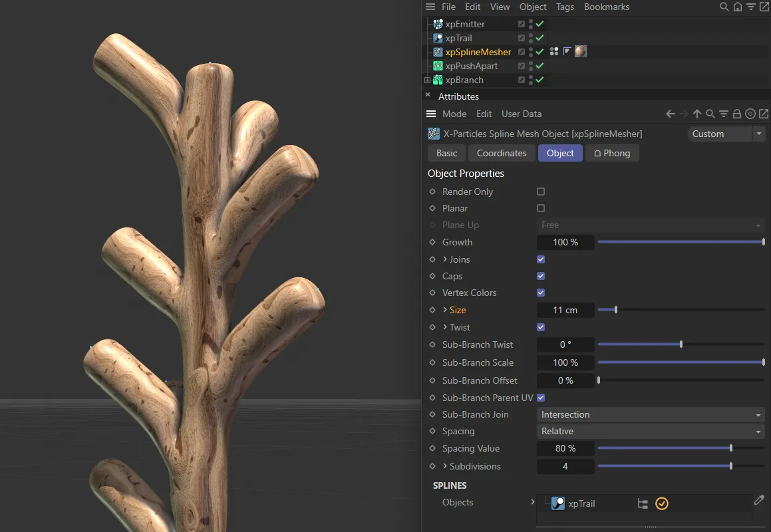
Task: Click the Size value input field
Action: pos(565,310)
